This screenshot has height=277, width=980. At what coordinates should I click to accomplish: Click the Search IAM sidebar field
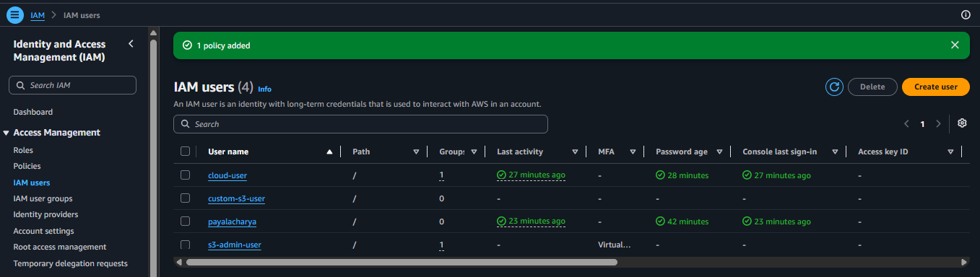[x=72, y=85]
